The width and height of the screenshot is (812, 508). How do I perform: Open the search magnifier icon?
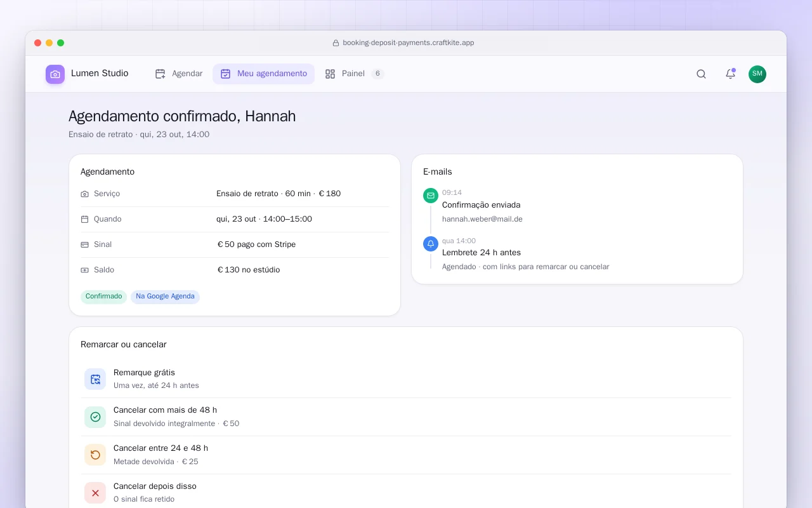pyautogui.click(x=701, y=74)
